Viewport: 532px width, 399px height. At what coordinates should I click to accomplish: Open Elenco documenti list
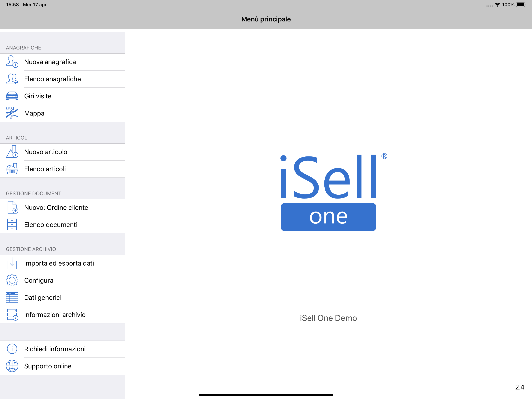(x=62, y=224)
